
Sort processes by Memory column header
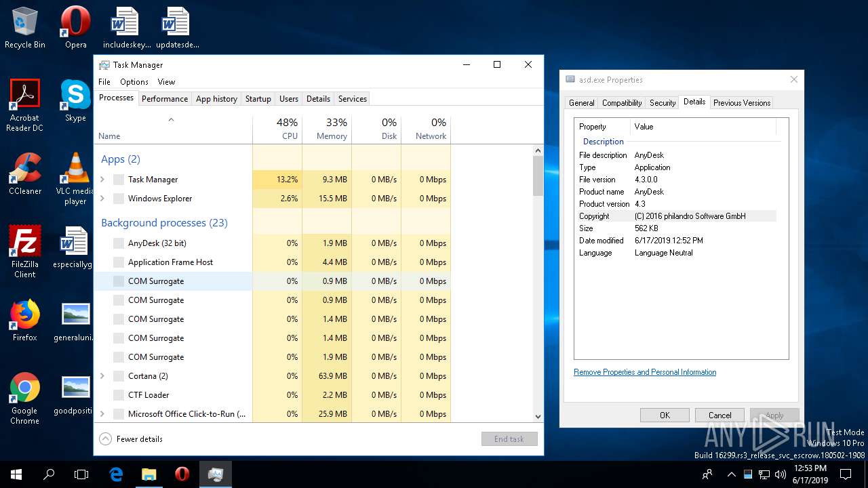pos(326,129)
